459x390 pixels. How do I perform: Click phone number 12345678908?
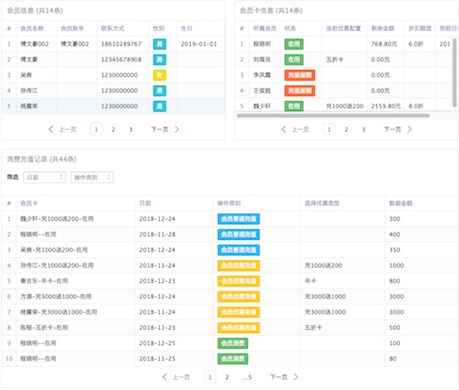(121, 60)
